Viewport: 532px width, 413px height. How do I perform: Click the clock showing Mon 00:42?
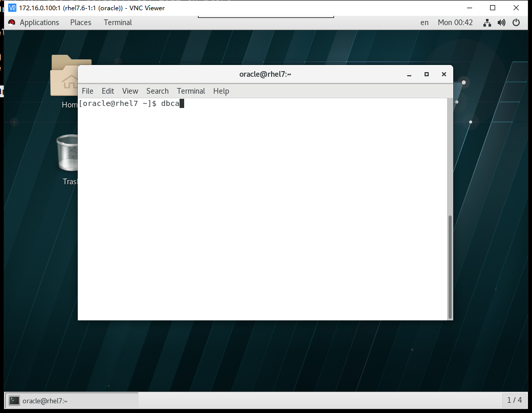pyautogui.click(x=455, y=23)
